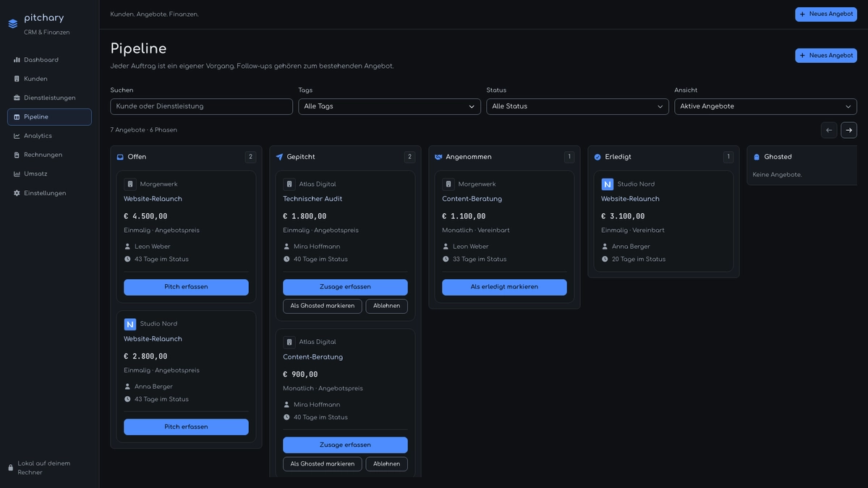The height and width of the screenshot is (488, 868).
Task: Click Zusage erfassen on the € 900,00 card
Action: (x=345, y=445)
